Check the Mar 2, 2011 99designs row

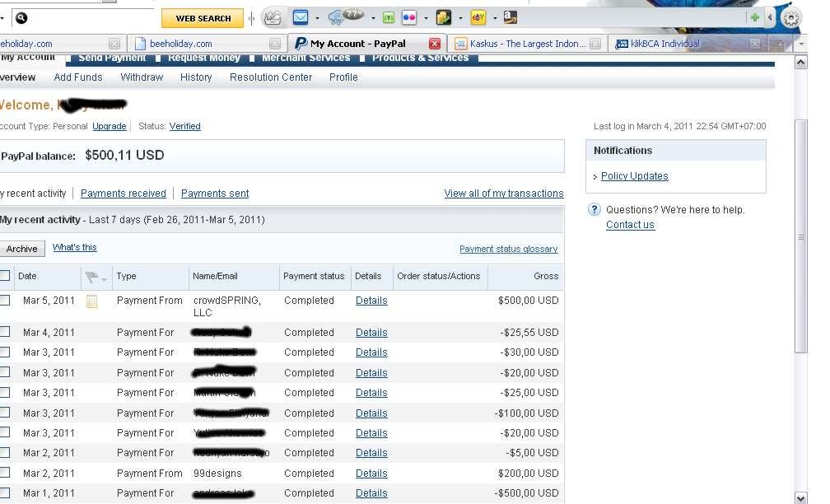coord(5,473)
